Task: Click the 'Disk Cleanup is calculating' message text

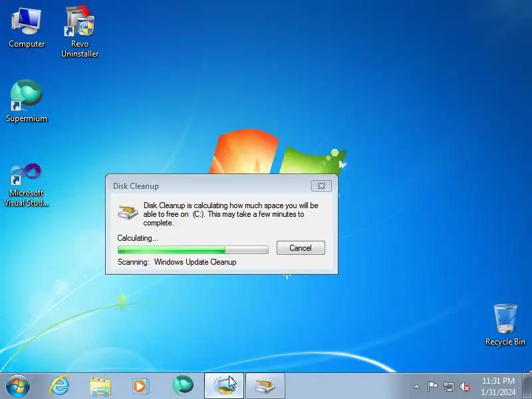Action: [x=231, y=214]
